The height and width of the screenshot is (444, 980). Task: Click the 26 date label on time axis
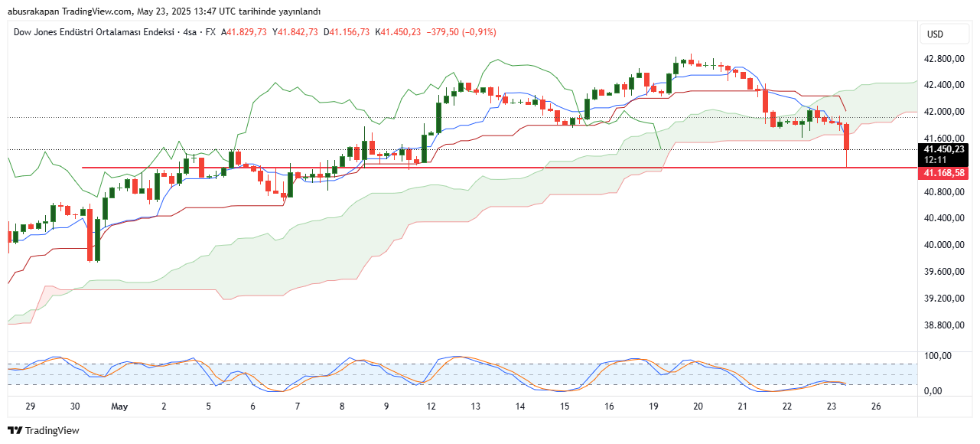[x=876, y=406]
